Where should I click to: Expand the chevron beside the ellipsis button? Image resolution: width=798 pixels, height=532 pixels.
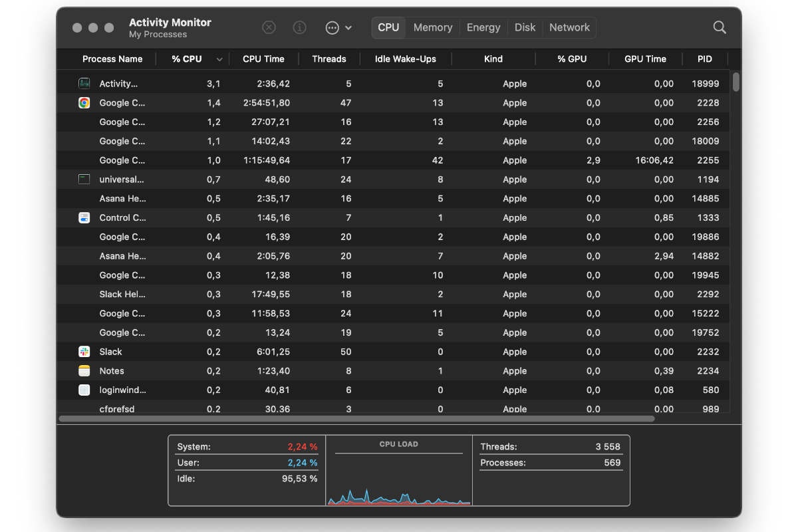click(348, 28)
